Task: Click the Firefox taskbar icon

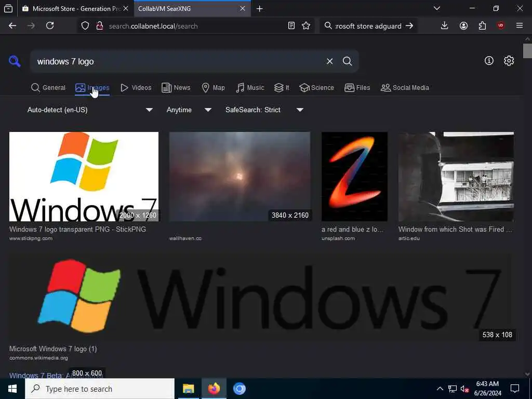Action: point(214,389)
